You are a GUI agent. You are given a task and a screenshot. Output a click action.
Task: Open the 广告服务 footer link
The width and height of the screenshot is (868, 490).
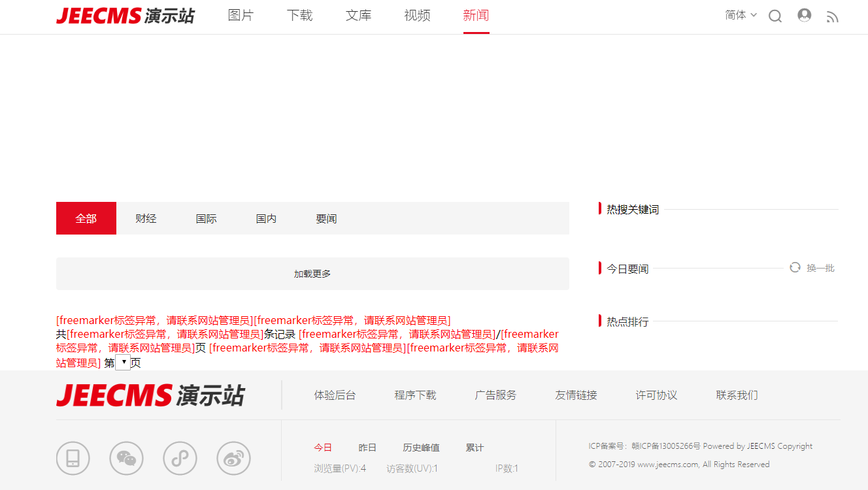(x=496, y=395)
